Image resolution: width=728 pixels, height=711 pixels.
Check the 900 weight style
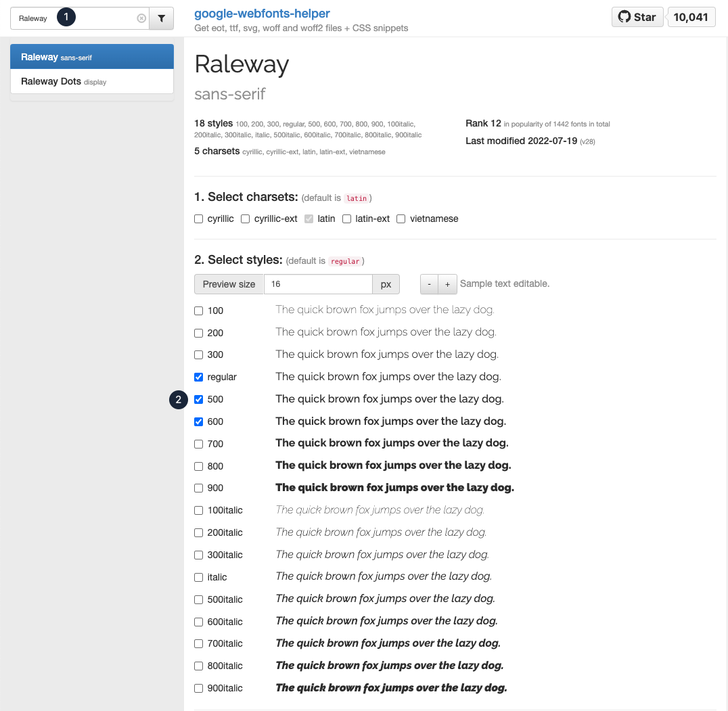[199, 488]
